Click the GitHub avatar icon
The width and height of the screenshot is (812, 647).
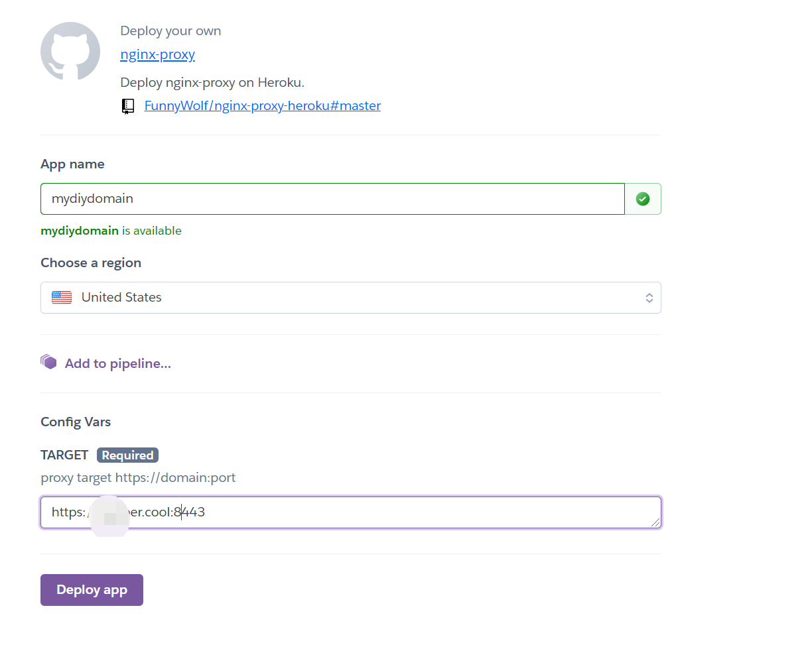70,52
